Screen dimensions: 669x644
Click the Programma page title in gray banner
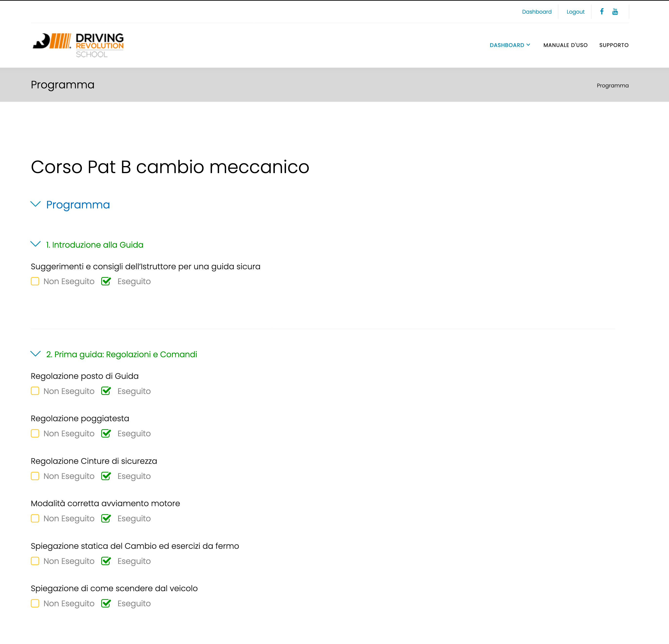coord(62,84)
